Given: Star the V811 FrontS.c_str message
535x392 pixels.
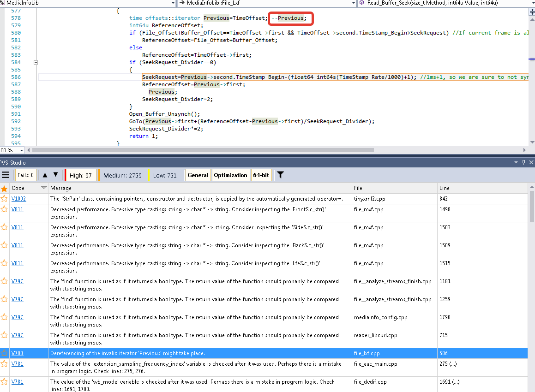Looking at the screenshot, I should 4,209.
